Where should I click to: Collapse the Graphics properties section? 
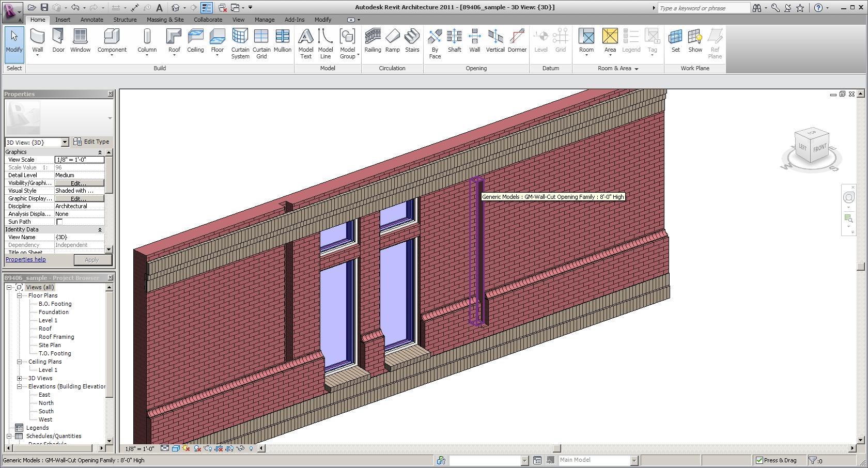(x=100, y=152)
